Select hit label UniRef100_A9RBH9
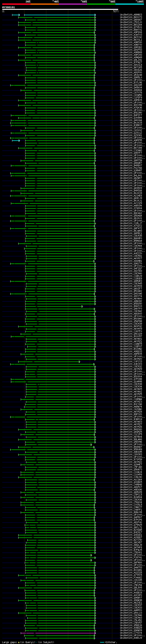 point(131,53)
